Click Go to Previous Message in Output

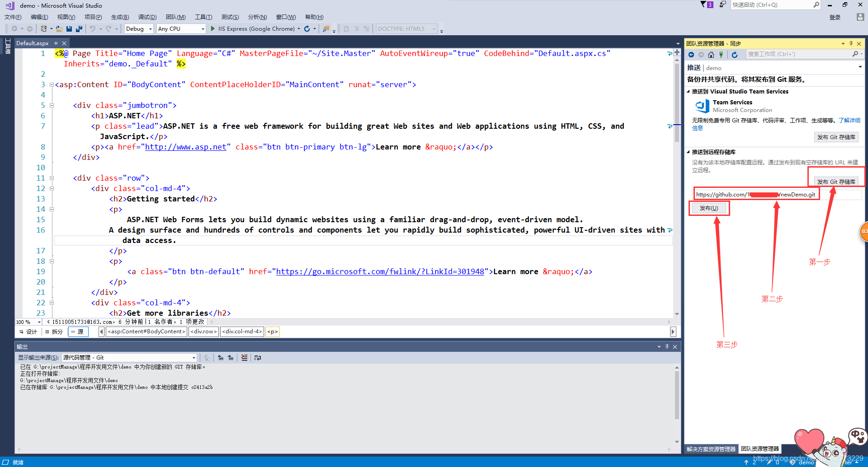click(221, 358)
